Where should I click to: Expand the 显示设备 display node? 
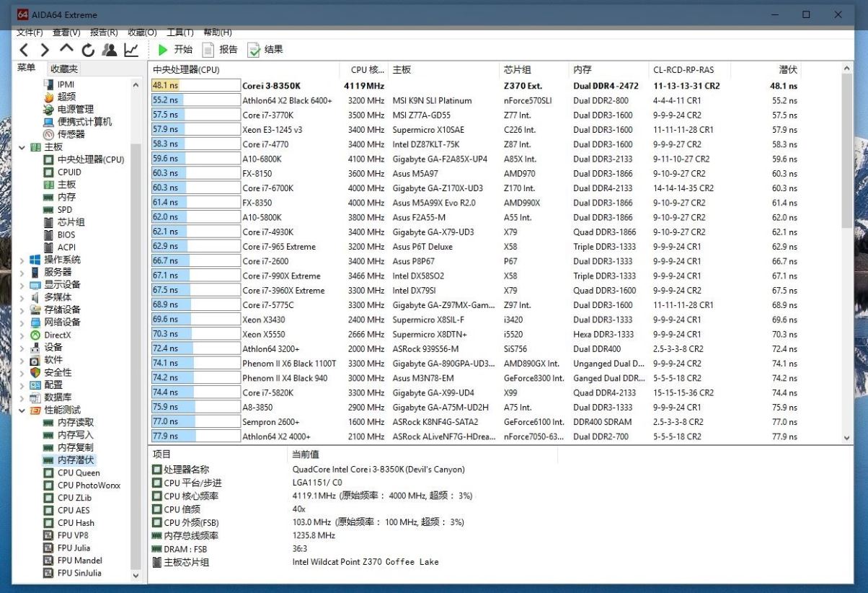[22, 285]
